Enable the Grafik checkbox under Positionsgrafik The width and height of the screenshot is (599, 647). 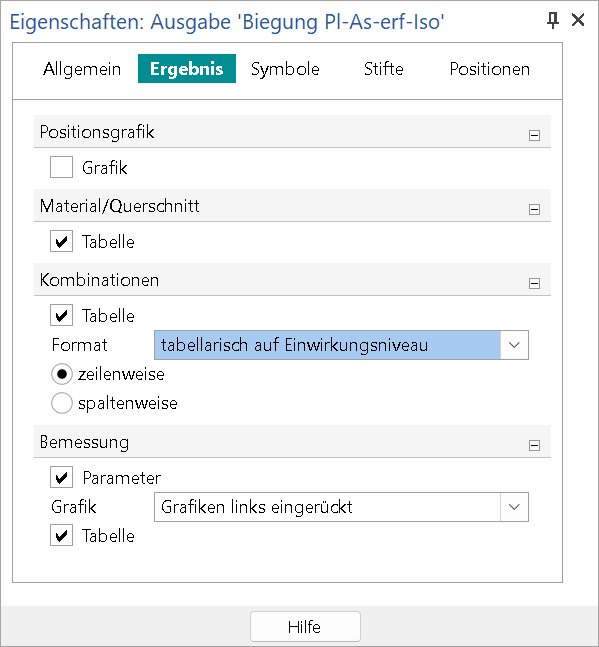[61, 167]
